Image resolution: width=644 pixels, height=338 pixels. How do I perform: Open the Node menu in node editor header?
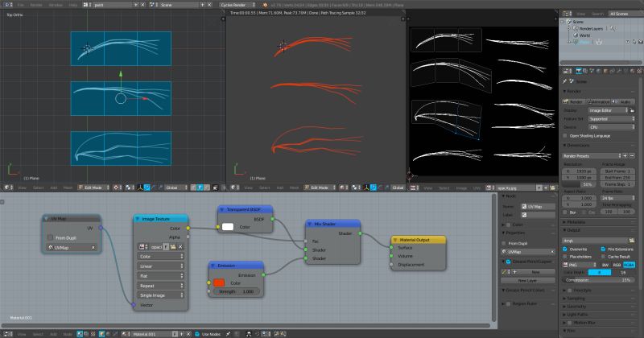[x=68, y=334]
